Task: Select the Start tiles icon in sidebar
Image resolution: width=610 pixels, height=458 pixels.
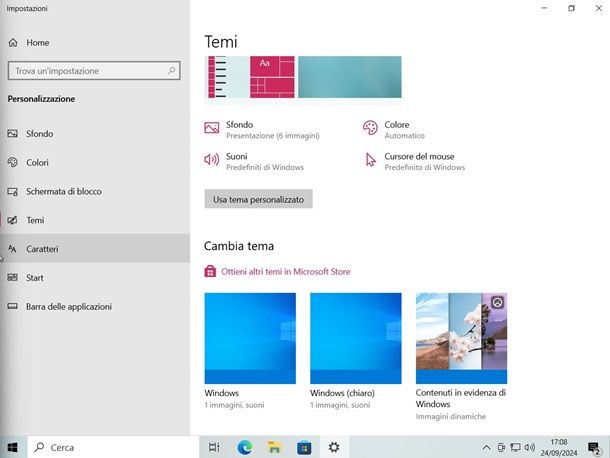Action: (12, 277)
